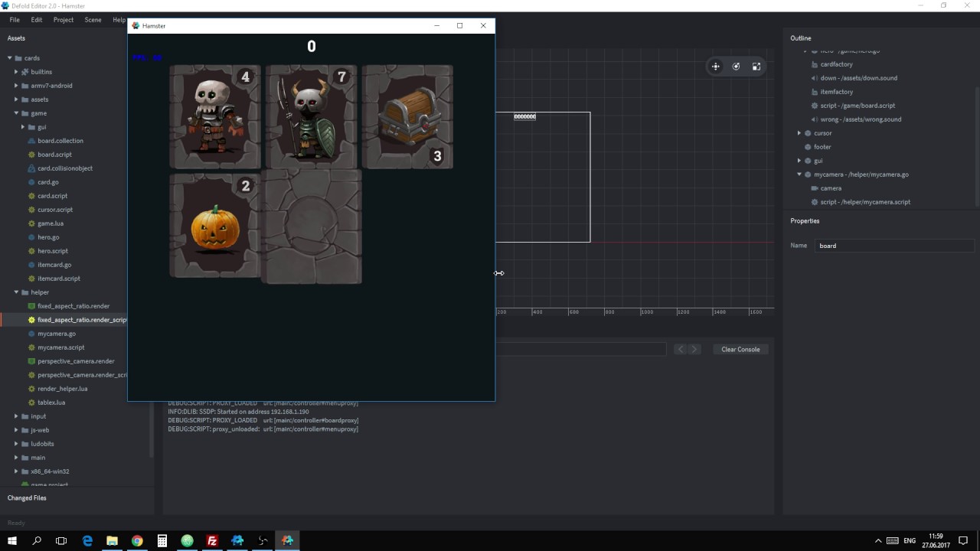
Task: Open Microsoft Edge from the taskbar
Action: (x=87, y=540)
